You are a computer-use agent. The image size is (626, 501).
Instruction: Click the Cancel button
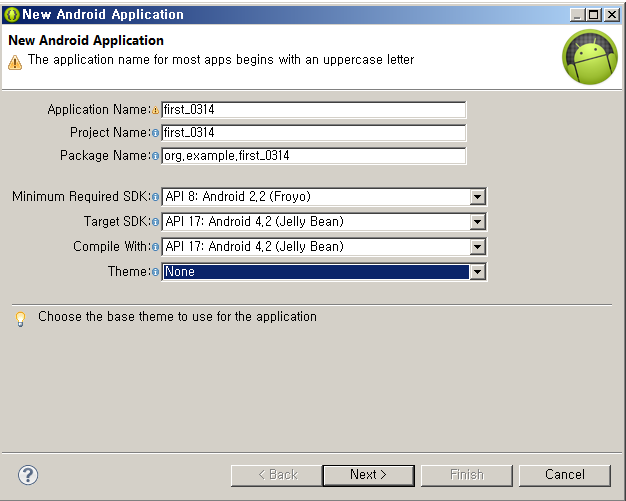(x=565, y=475)
